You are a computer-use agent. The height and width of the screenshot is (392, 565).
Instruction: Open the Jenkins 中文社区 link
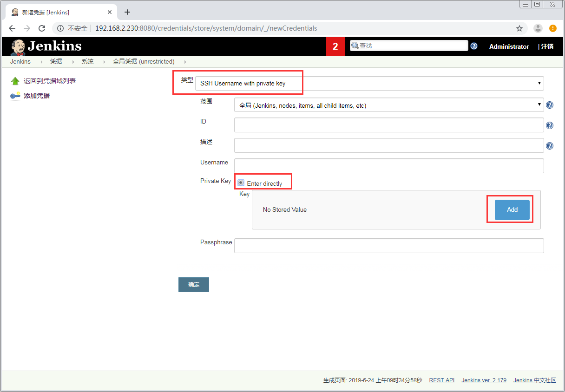(535, 380)
